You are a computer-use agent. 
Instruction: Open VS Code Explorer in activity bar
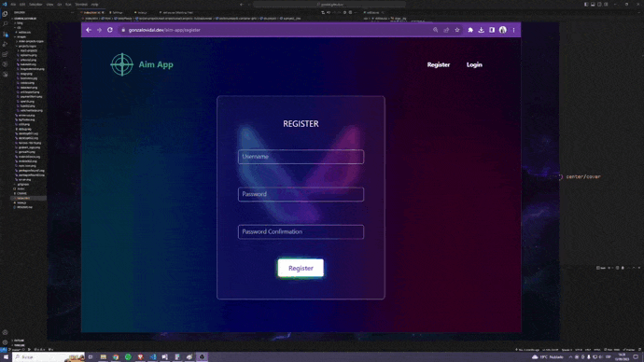click(5, 14)
